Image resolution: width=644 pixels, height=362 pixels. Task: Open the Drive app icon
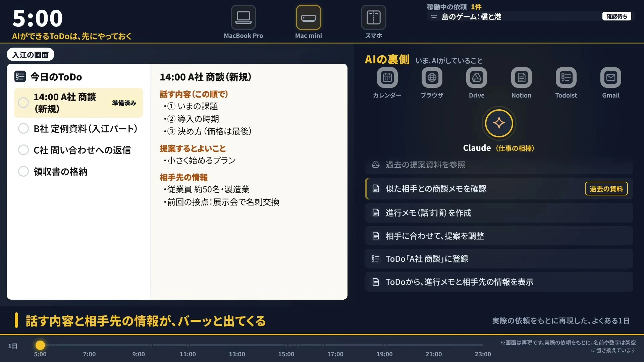point(476,77)
